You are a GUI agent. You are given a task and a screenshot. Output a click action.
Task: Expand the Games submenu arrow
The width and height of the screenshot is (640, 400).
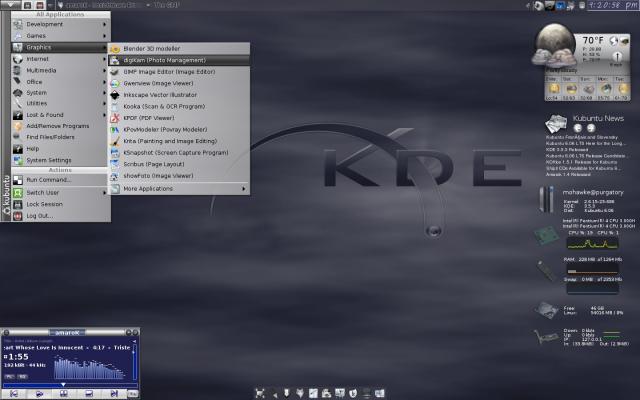coord(104,36)
